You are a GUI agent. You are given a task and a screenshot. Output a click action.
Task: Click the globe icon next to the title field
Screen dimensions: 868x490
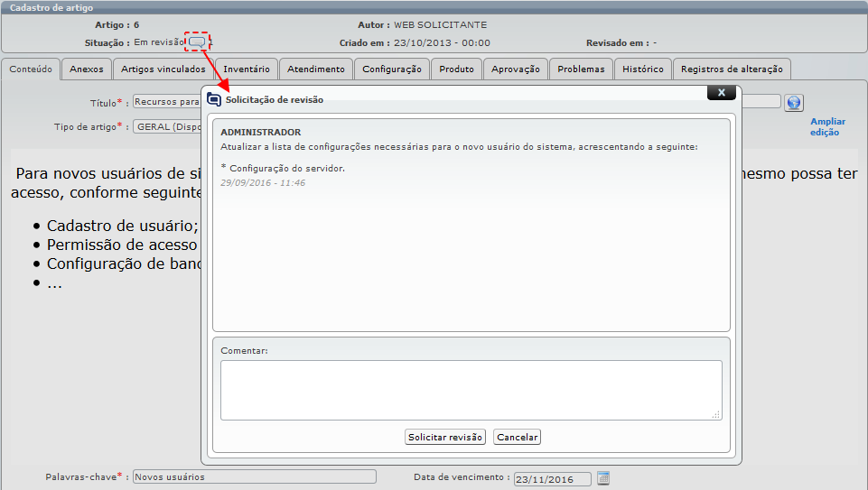[x=794, y=103]
